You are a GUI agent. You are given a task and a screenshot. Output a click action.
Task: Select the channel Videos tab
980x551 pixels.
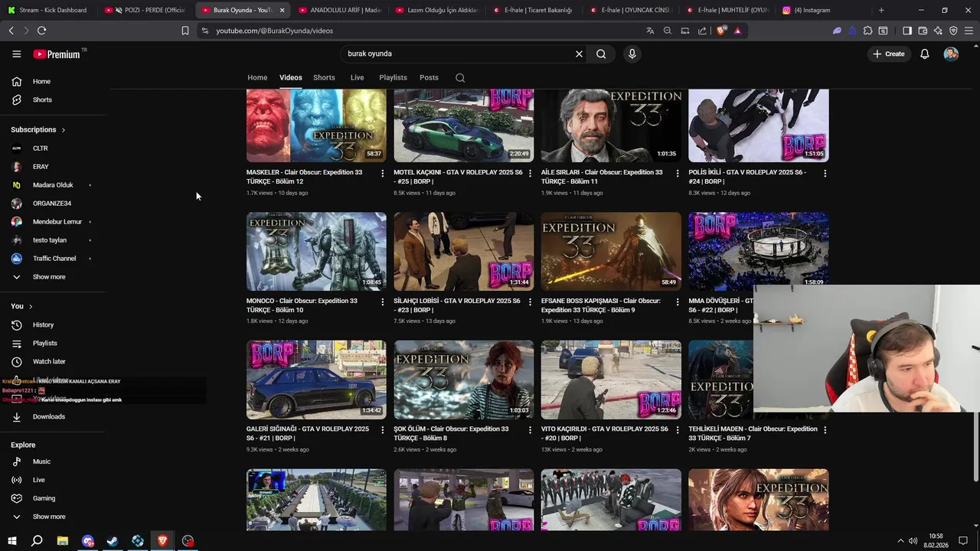[290, 77]
